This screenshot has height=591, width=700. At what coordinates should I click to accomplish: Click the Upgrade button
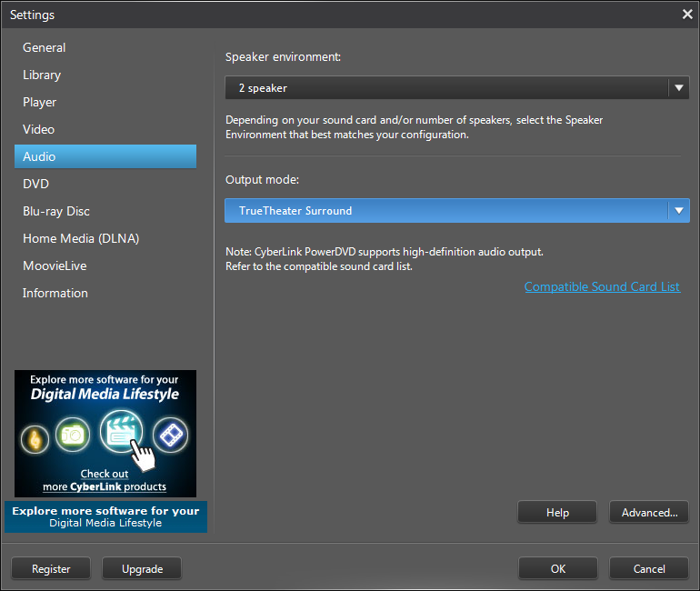[x=142, y=569]
